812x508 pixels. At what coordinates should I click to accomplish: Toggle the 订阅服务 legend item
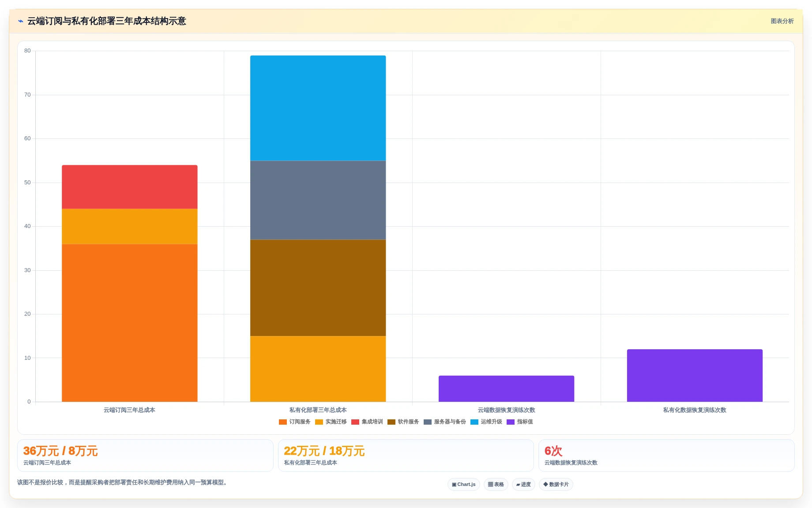point(295,422)
